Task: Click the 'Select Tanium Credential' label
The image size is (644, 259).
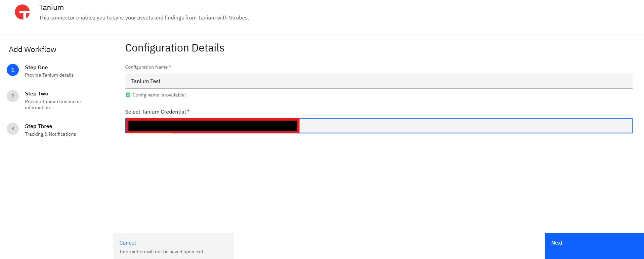Action: click(156, 112)
